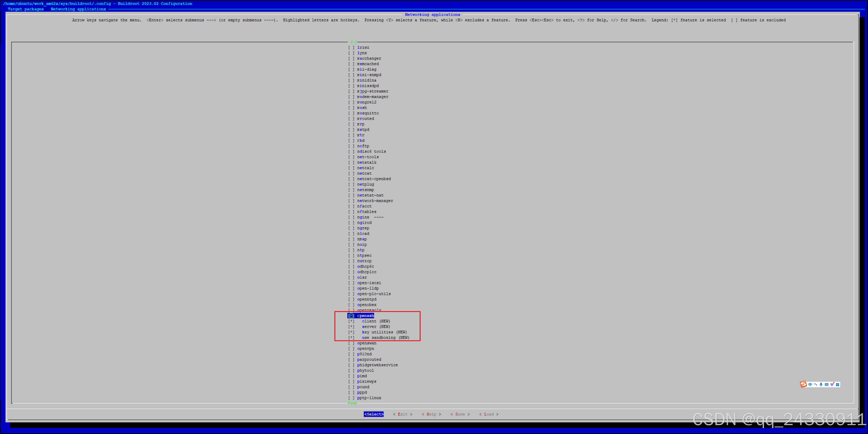868x434 pixels.
Task: Open IME skin shirt icon
Action: (832, 385)
